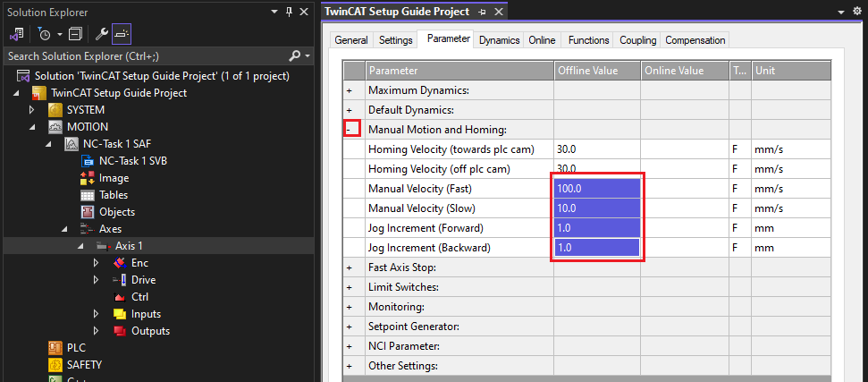Switch to the Online tab
The width and height of the screenshot is (868, 382).
[x=542, y=40]
